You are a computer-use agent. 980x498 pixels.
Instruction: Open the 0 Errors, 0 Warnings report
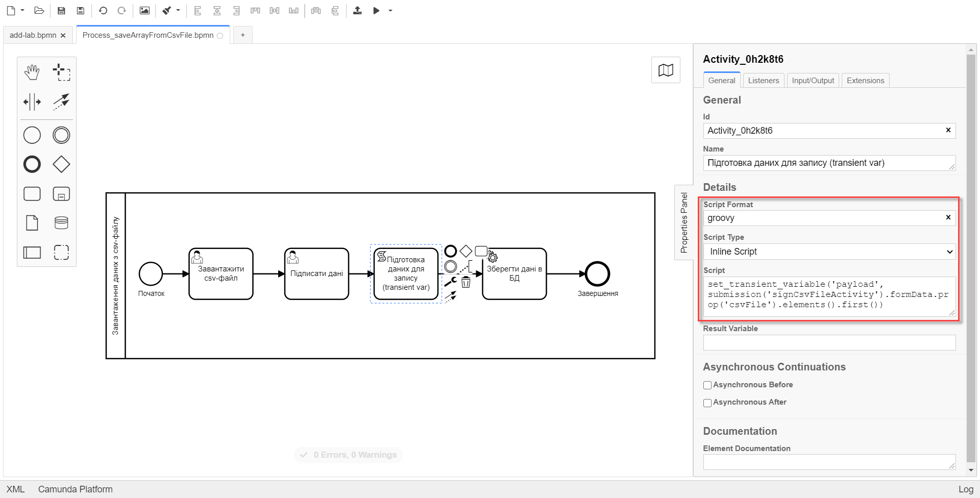tap(348, 455)
